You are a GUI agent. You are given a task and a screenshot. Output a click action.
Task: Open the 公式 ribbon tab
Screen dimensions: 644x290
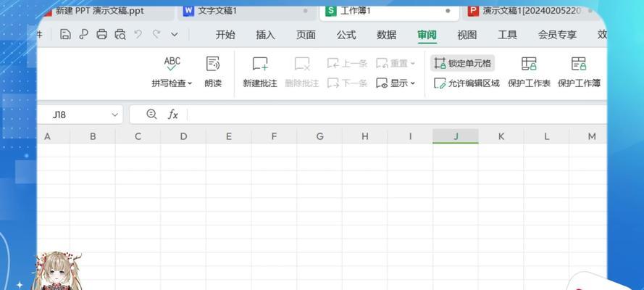coord(346,35)
